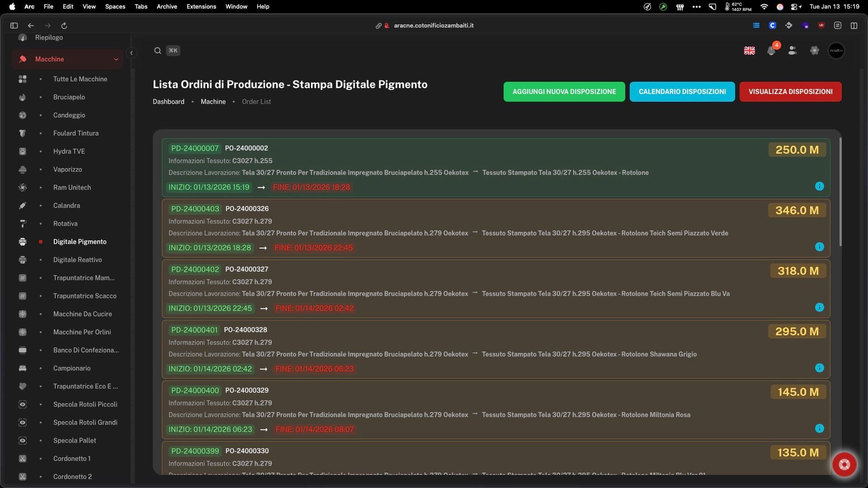Image resolution: width=868 pixels, height=488 pixels.
Task: Click Aggiungi Nuova Disposizione button
Action: coord(564,92)
